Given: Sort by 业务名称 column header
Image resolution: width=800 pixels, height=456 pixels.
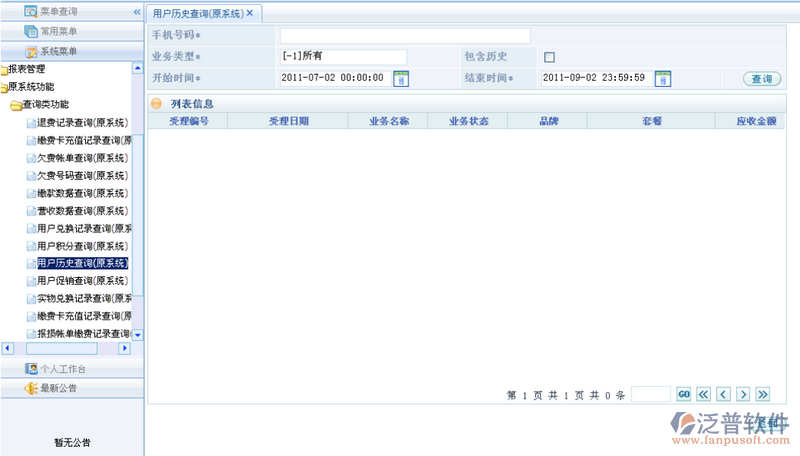Looking at the screenshot, I should tap(389, 121).
